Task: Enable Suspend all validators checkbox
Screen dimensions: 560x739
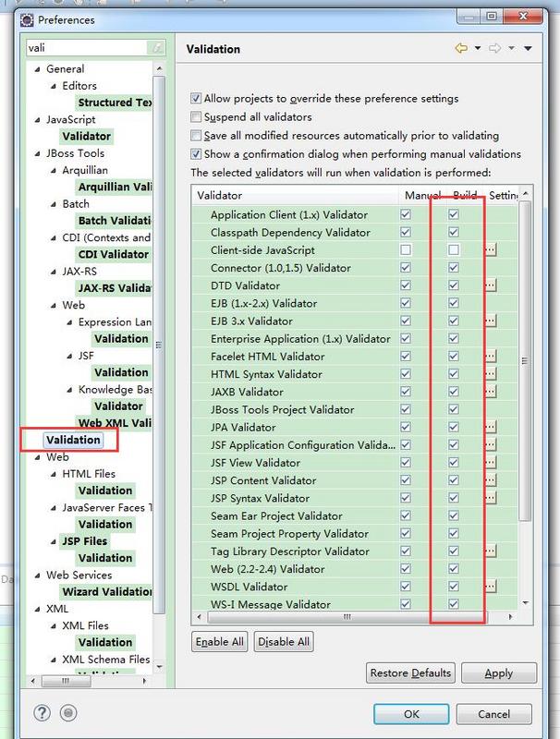Action: (196, 117)
